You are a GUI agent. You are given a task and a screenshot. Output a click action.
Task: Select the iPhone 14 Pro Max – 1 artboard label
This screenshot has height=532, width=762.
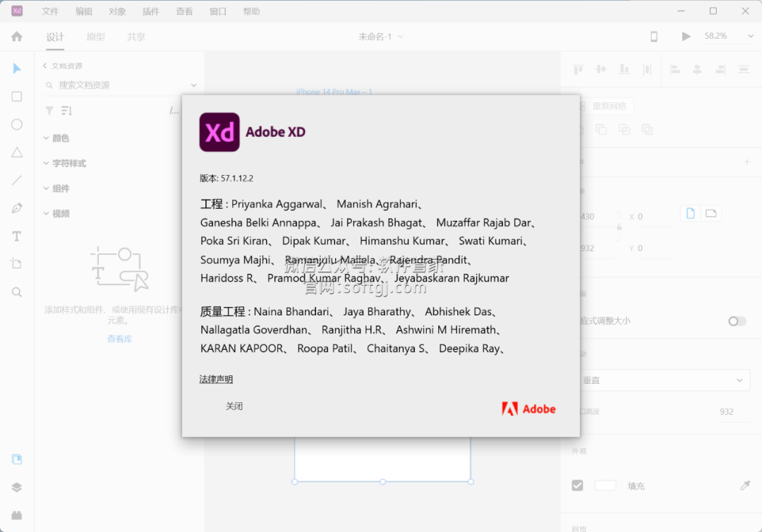tap(334, 92)
